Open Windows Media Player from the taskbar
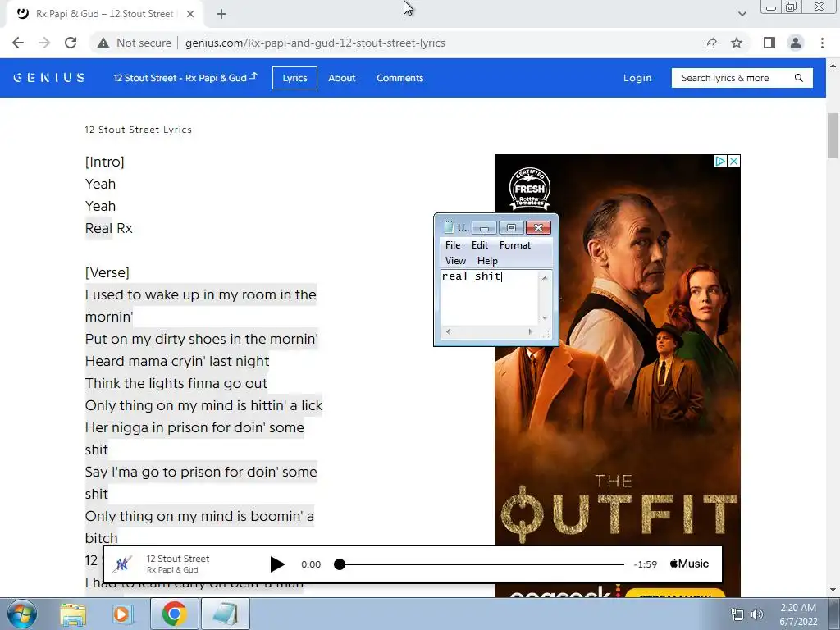The width and height of the screenshot is (840, 630). (x=121, y=614)
